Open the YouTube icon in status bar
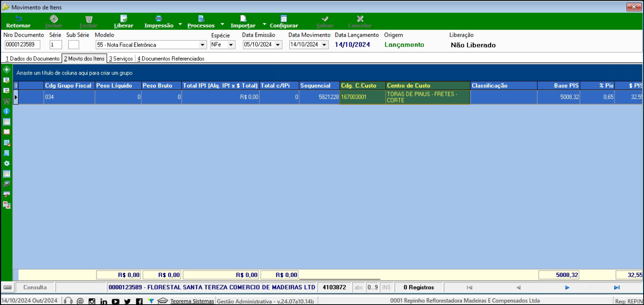This screenshot has height=305, width=644. (x=115, y=301)
